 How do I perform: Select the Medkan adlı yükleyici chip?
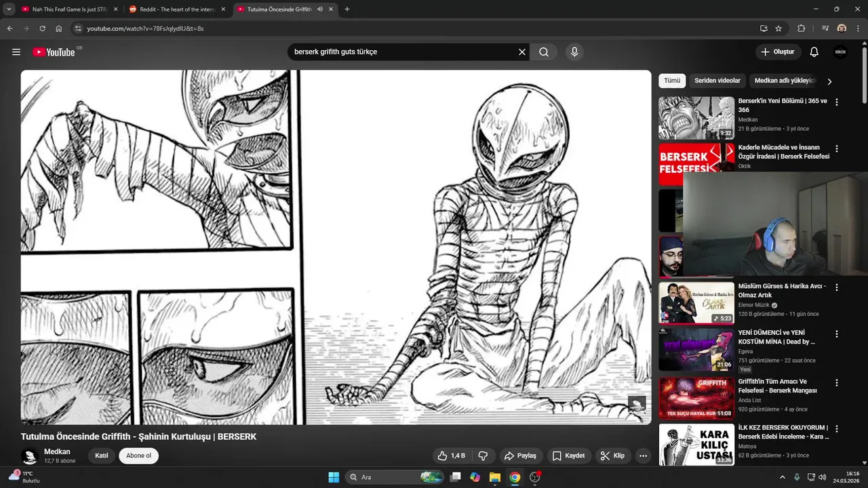pos(785,81)
